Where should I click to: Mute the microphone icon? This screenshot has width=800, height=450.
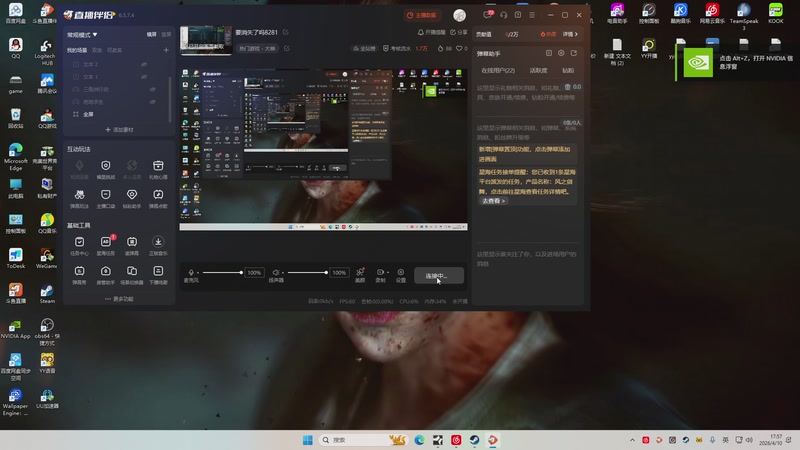[191, 272]
